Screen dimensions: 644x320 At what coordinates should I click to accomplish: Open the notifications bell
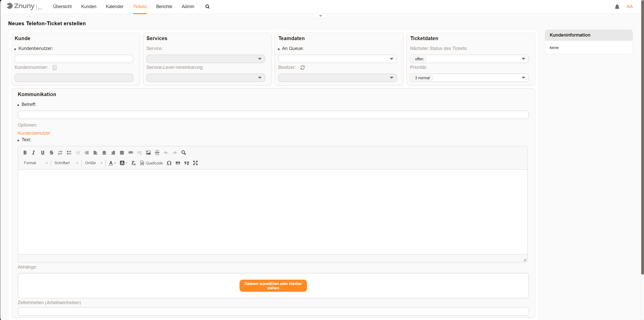(x=617, y=7)
